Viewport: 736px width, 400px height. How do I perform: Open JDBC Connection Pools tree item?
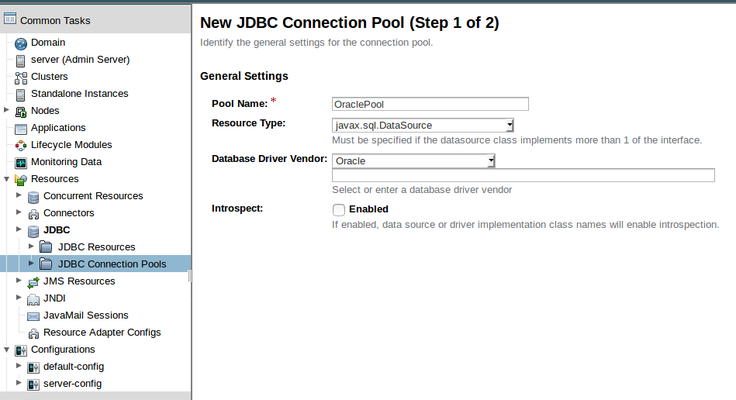(111, 264)
